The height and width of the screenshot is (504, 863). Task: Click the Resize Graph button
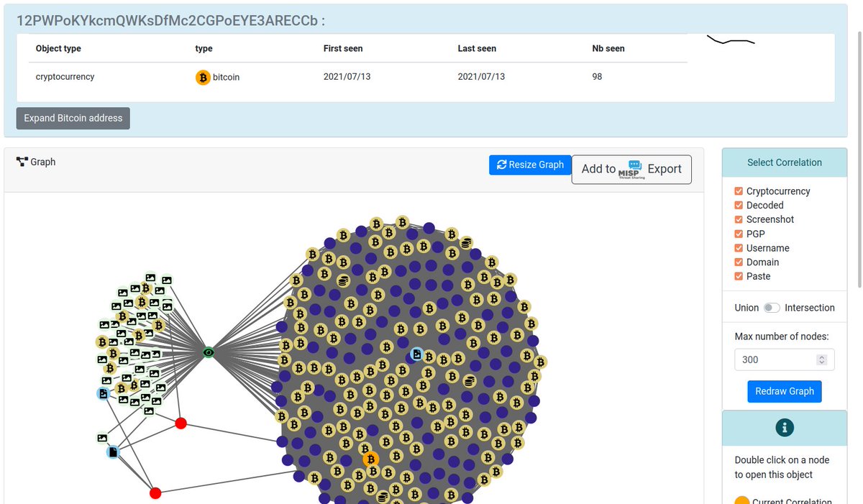tap(531, 165)
